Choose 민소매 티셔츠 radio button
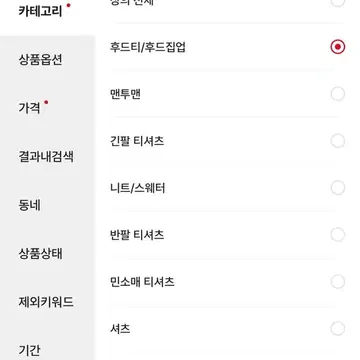Viewport: 360px width, 360px height. point(338,282)
